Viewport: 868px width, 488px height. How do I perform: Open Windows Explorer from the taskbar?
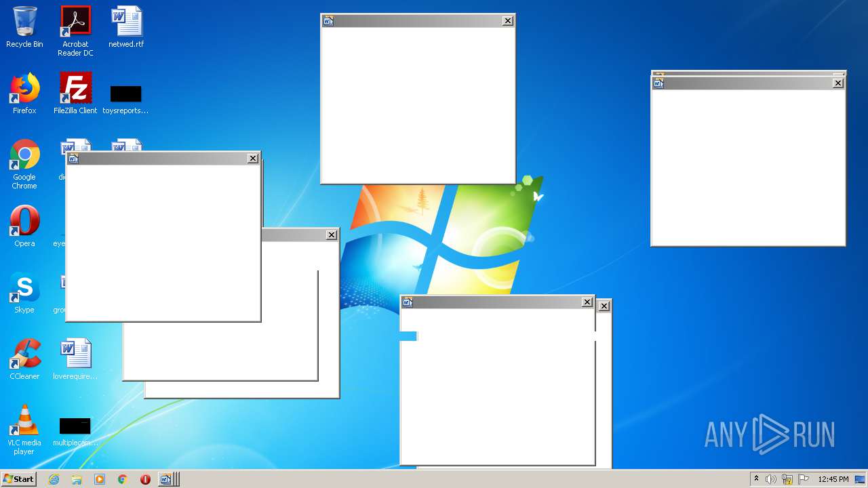coord(77,479)
